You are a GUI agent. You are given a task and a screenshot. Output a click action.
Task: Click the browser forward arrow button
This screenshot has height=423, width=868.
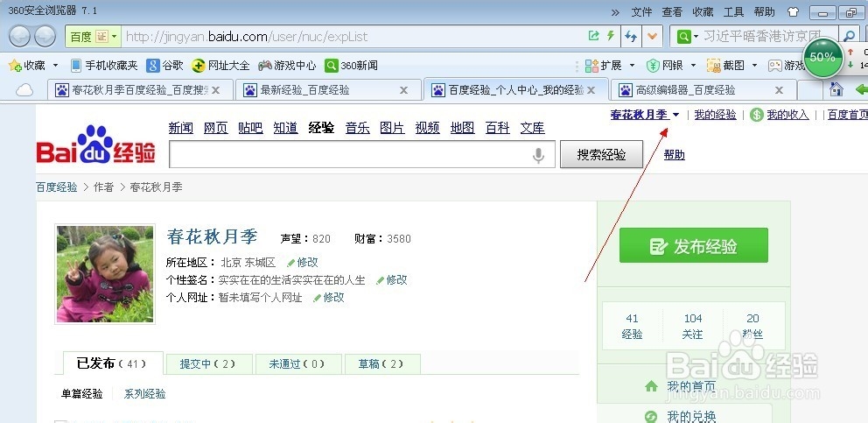(45, 37)
